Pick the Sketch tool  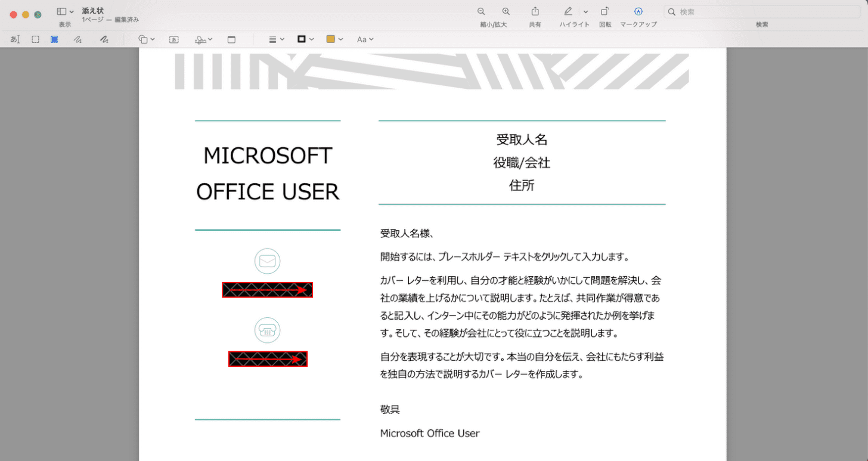pos(77,39)
